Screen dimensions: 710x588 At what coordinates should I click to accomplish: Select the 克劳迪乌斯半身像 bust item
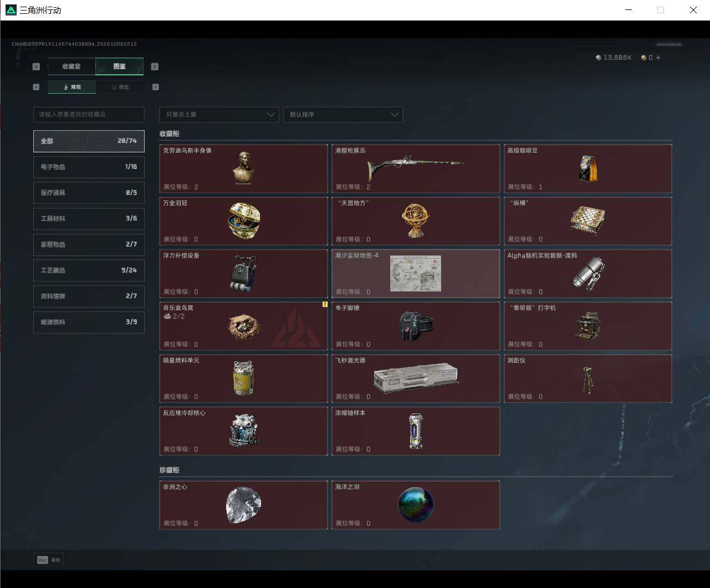click(x=243, y=168)
